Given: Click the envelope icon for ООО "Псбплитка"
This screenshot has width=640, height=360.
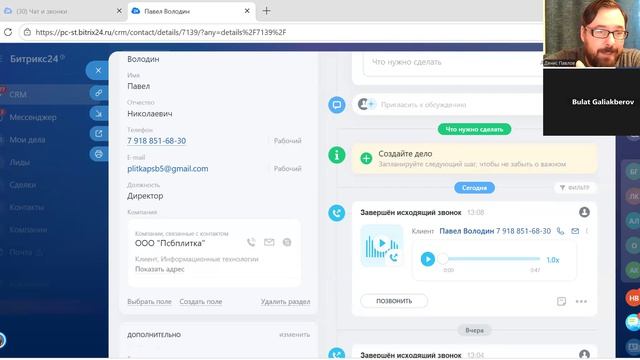Looking at the screenshot, I should [269, 242].
